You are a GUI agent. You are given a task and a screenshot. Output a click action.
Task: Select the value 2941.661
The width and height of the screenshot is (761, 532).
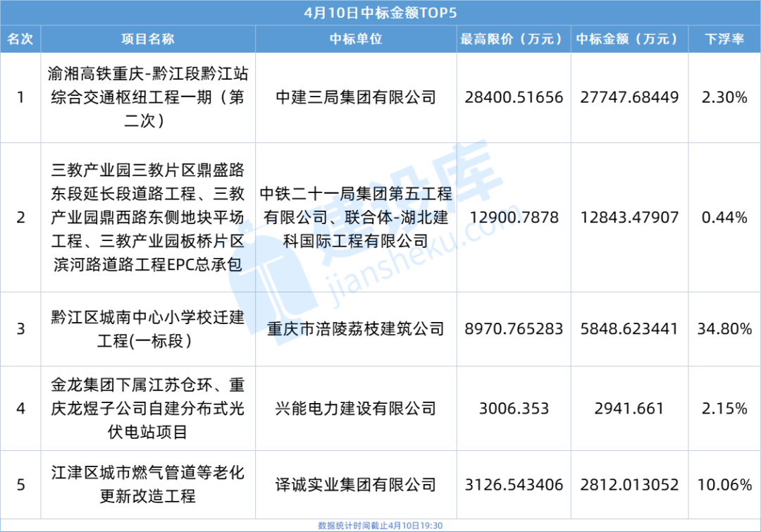629,408
